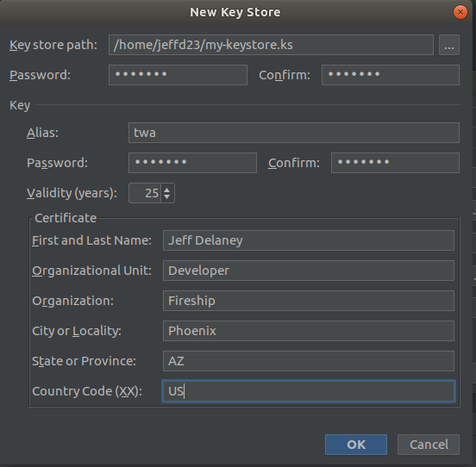Click the First and Last Name label

coord(91,240)
